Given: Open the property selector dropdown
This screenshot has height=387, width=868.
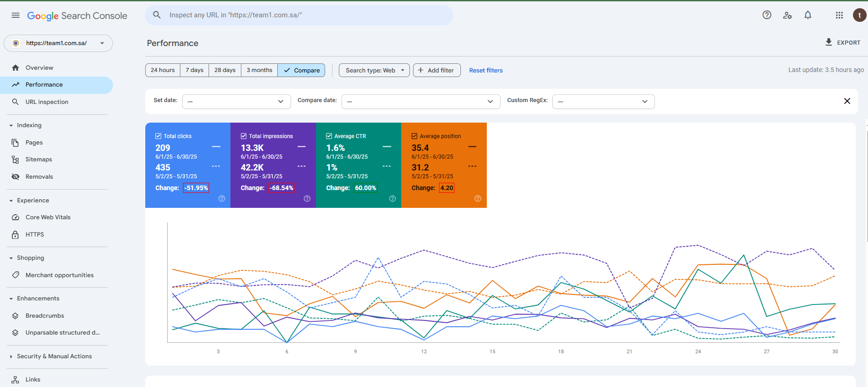Looking at the screenshot, I should [58, 43].
